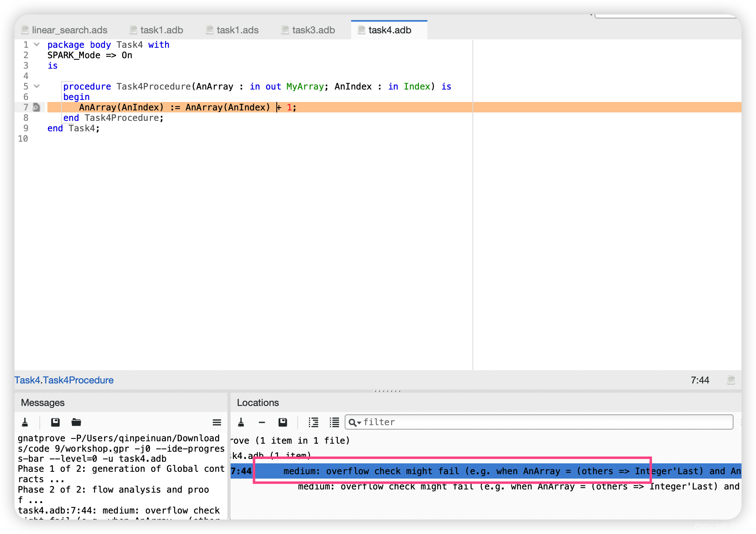The width and height of the screenshot is (756, 534).
Task: Click 'SPARK_Mode => On' on line 2
Action: [90, 55]
